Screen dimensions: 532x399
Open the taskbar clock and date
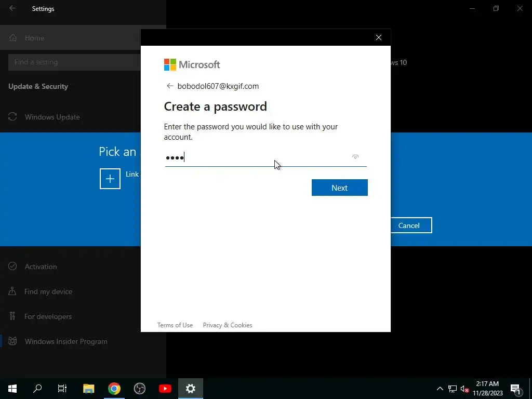(x=487, y=389)
